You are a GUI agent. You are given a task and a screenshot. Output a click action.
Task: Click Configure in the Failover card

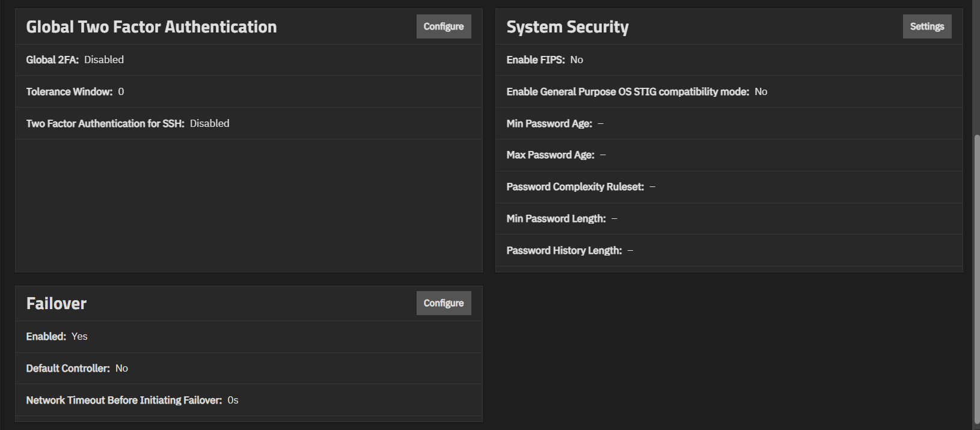443,303
